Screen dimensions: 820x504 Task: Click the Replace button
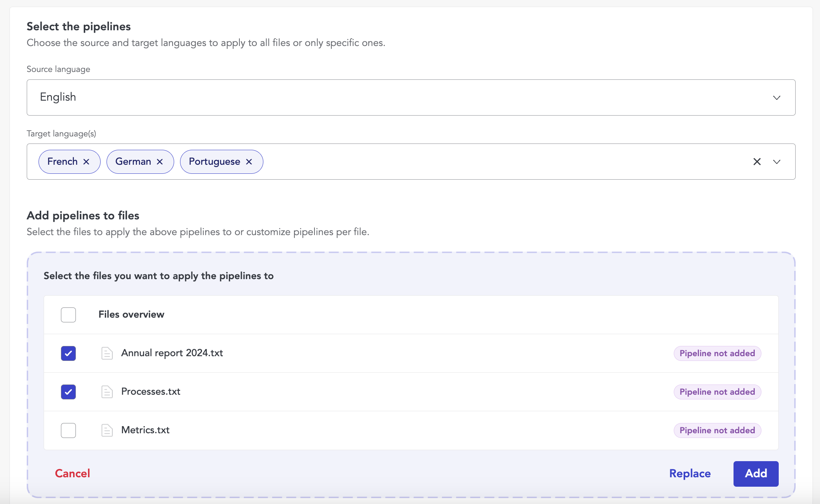coord(690,473)
